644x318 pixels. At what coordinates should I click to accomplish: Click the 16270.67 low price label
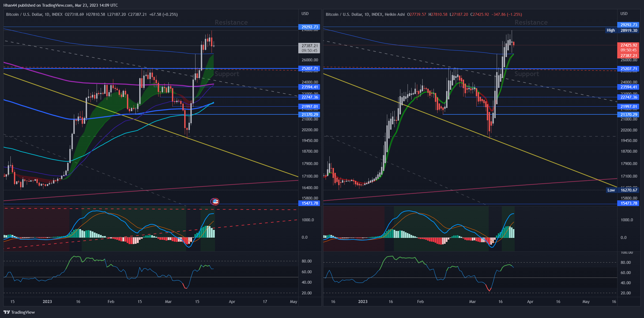tap(628, 190)
